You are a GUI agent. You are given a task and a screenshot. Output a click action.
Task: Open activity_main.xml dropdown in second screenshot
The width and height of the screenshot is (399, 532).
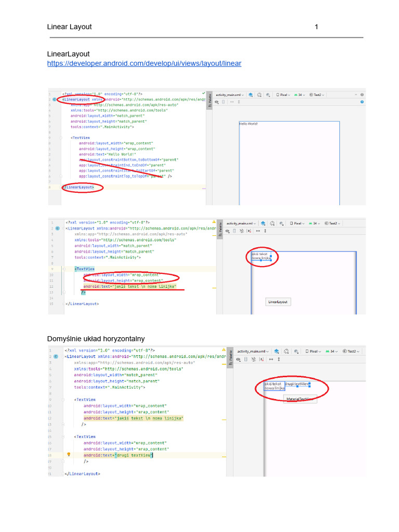click(241, 223)
